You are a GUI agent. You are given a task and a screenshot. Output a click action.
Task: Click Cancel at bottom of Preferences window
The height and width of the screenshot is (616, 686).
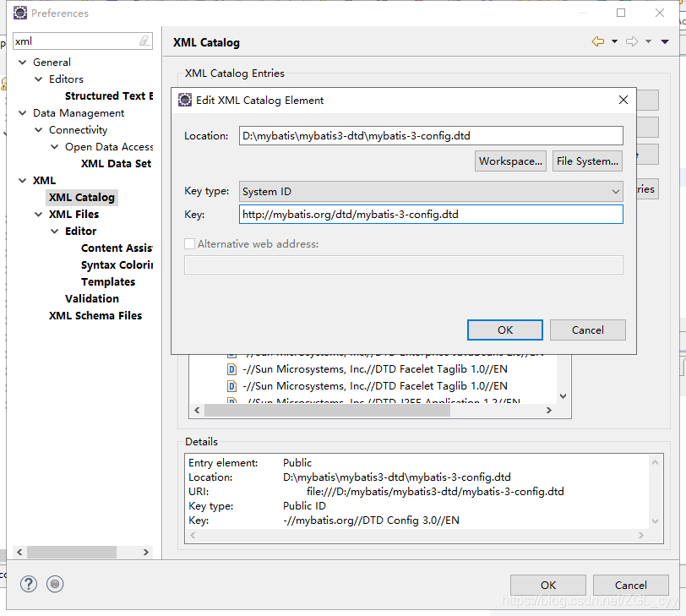630,585
